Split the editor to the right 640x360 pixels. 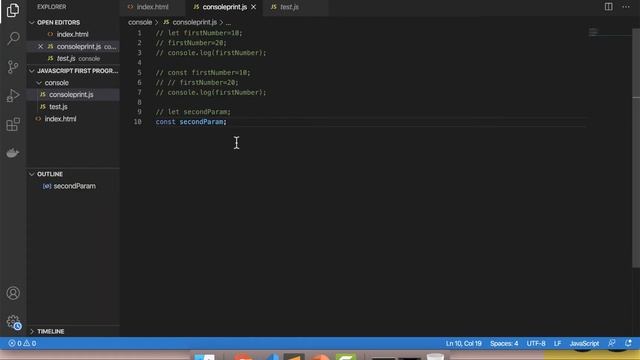(609, 7)
